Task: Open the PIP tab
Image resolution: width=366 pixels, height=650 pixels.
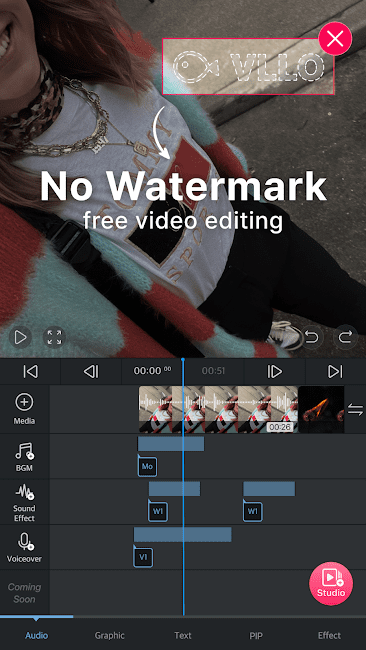Action: [x=256, y=635]
